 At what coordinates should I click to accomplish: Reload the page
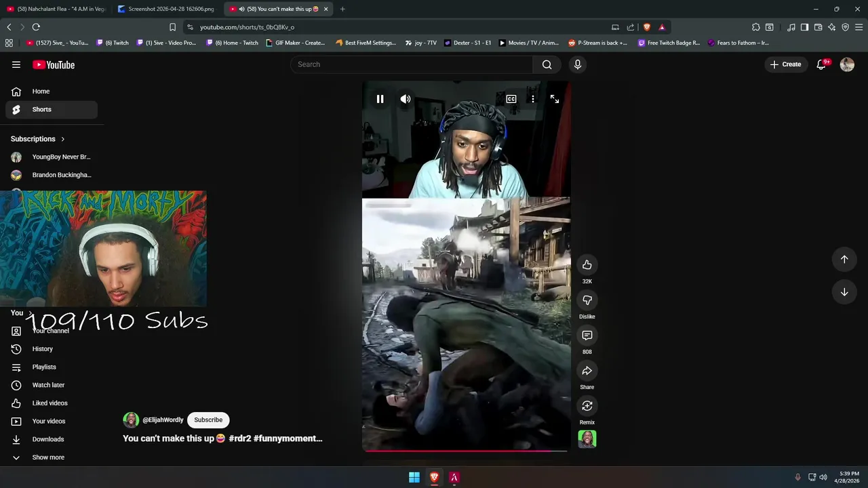pos(36,27)
